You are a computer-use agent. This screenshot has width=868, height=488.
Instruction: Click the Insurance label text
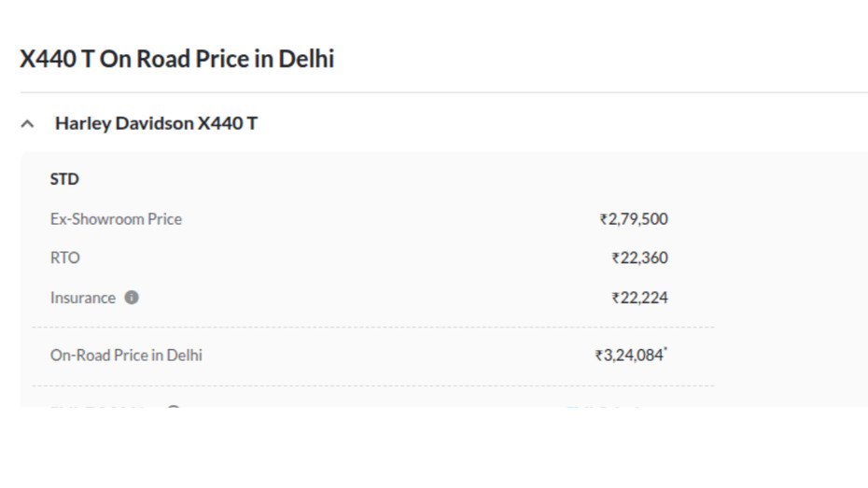tap(83, 298)
